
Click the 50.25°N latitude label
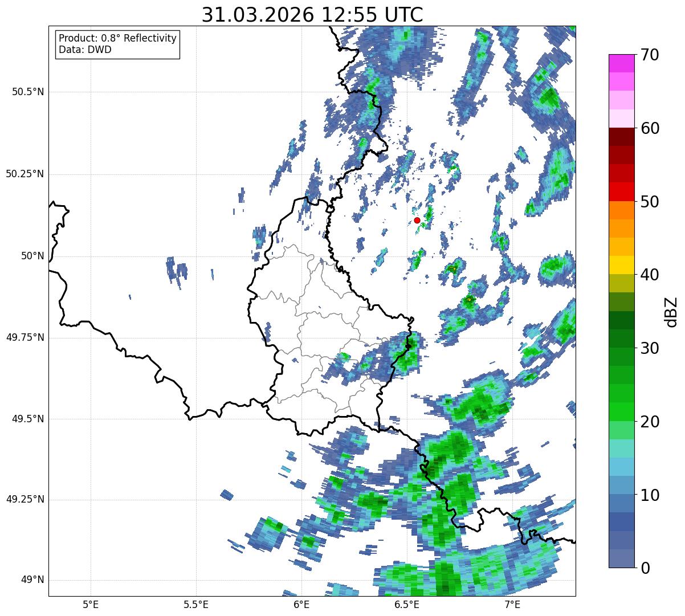25,174
